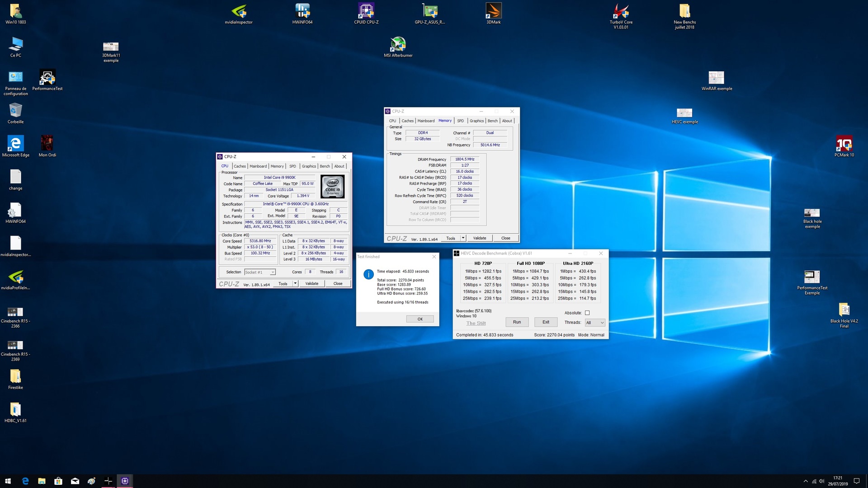This screenshot has width=868, height=488.
Task: Open Cinebench R15 - 2369 file
Action: tap(15, 351)
